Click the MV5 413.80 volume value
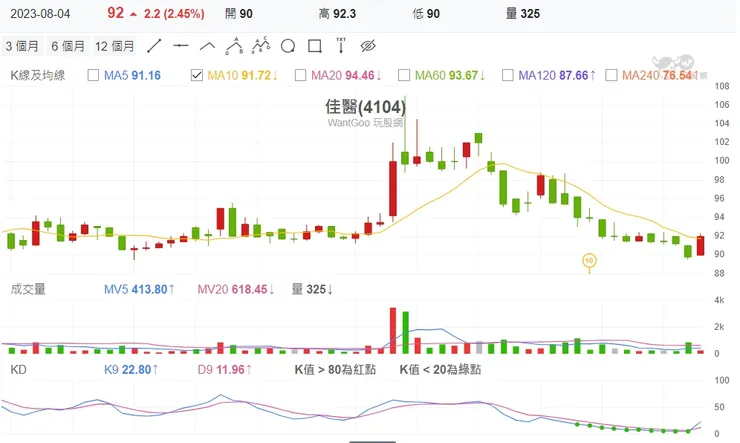 (x=140, y=289)
